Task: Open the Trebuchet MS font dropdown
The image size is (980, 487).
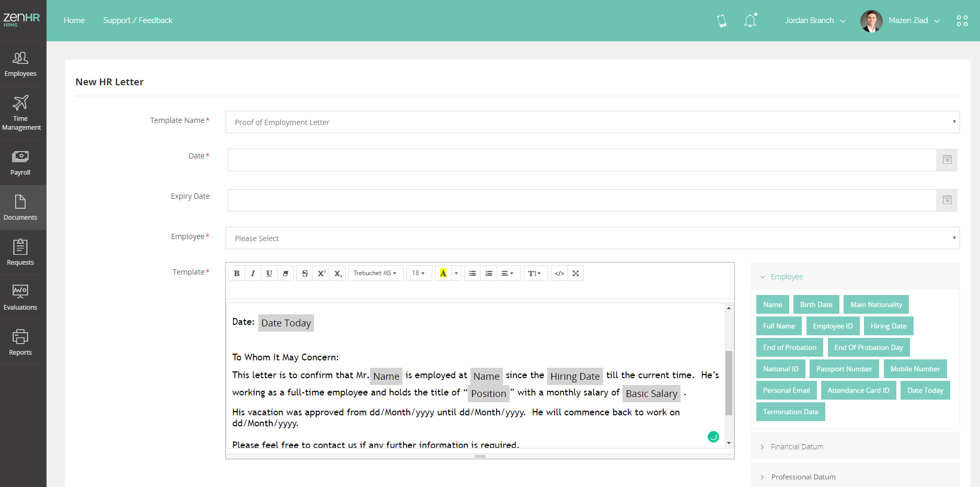Action: click(375, 273)
